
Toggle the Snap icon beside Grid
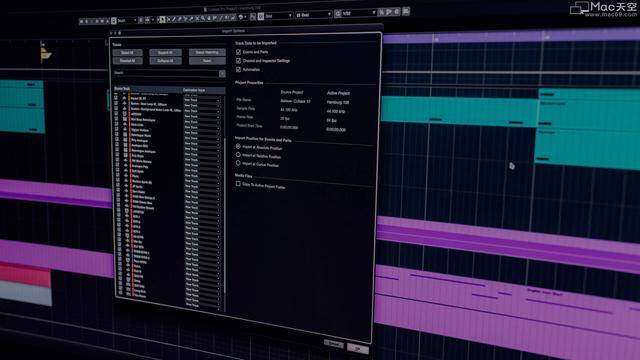click(261, 16)
